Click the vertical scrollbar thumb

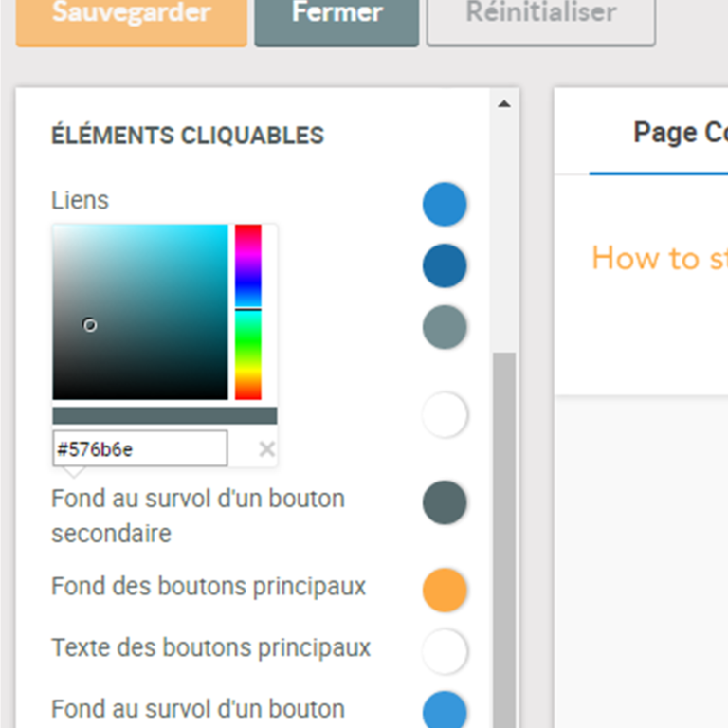coord(504,531)
